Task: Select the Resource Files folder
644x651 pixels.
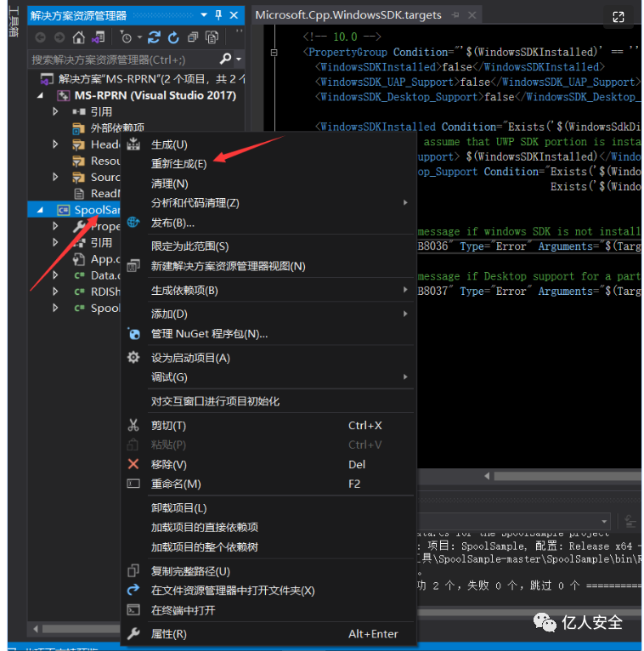Action: (x=96, y=161)
